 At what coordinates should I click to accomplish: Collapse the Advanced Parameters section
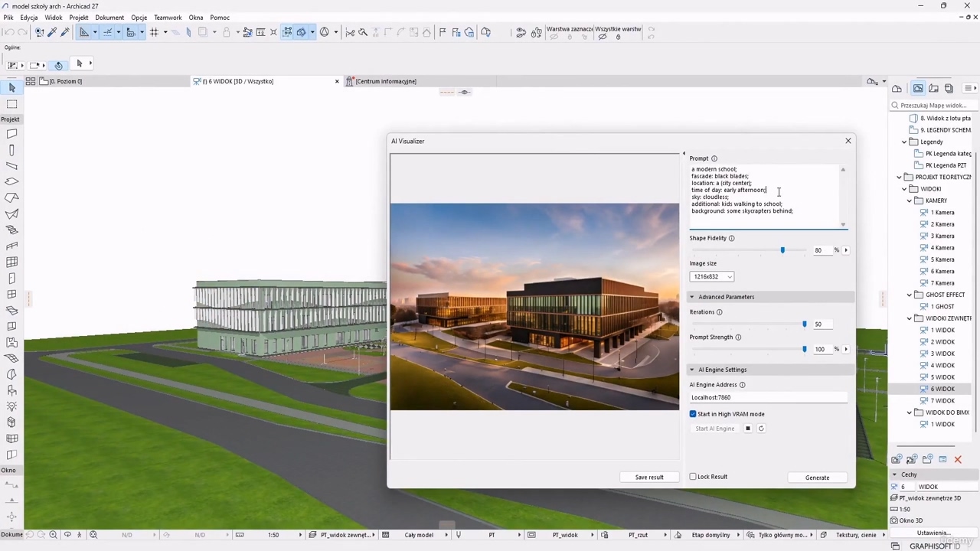point(692,297)
